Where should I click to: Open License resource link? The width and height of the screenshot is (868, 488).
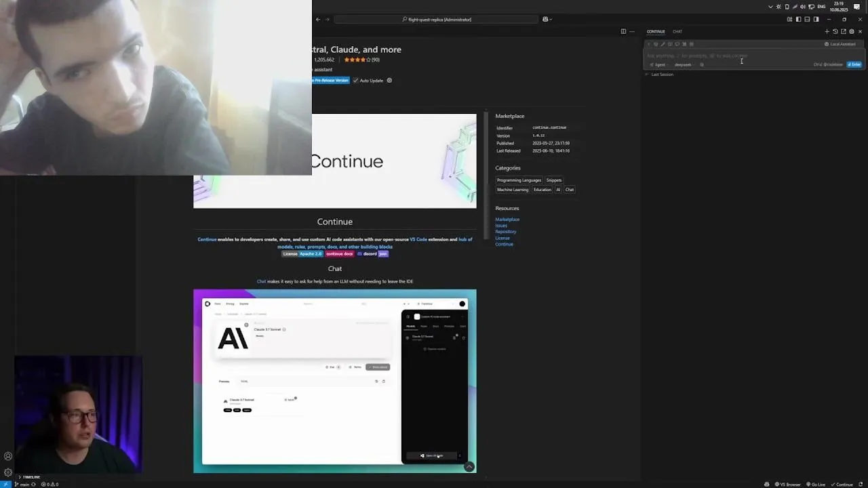click(502, 238)
